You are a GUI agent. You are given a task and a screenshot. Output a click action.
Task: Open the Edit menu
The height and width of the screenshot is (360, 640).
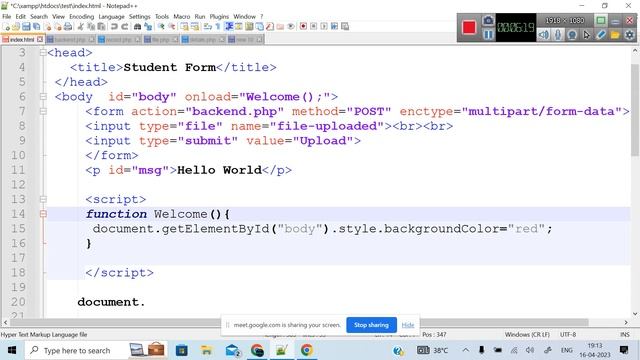(20, 16)
